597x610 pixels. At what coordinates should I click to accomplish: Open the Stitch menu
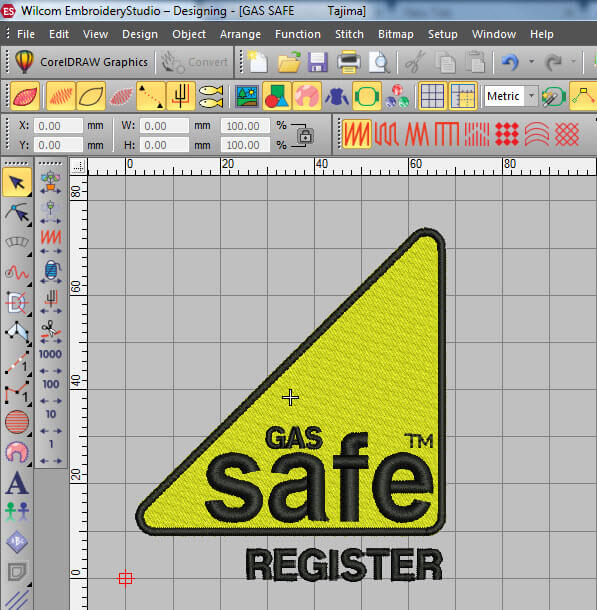[x=349, y=34]
